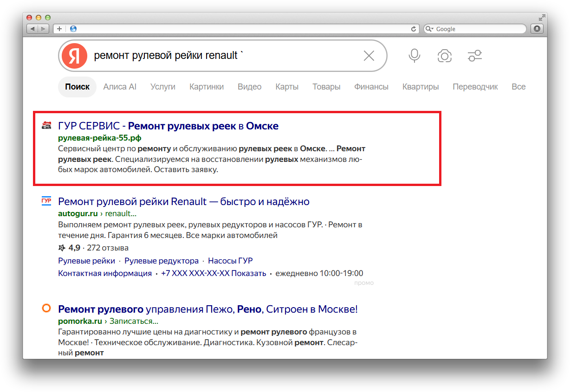The image size is (570, 392).
Task: Open search settings sliders icon
Action: [x=475, y=56]
